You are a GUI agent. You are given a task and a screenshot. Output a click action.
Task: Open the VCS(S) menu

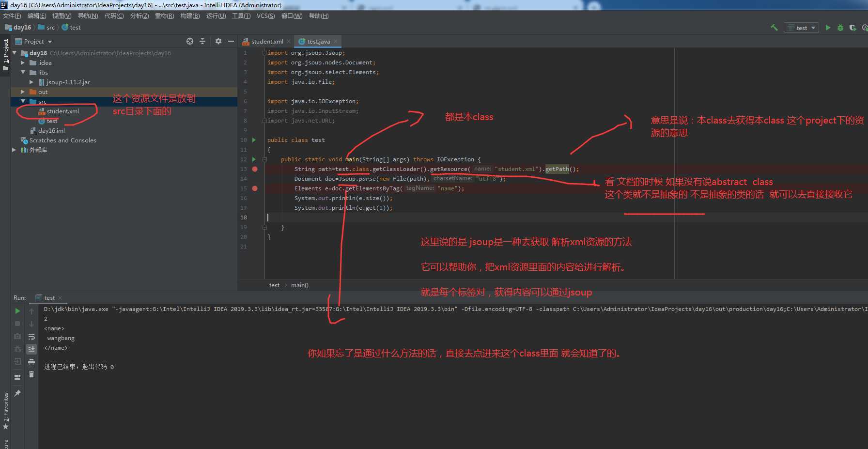click(x=265, y=16)
